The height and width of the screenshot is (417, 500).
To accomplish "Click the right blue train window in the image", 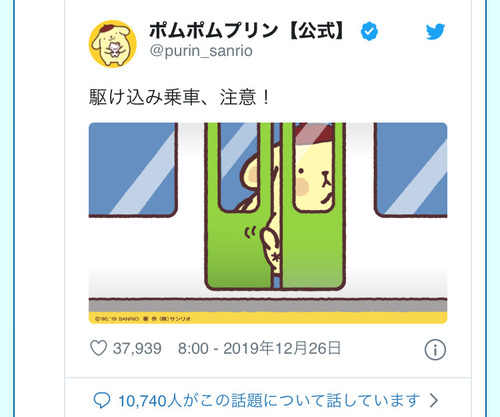I will coord(411,169).
